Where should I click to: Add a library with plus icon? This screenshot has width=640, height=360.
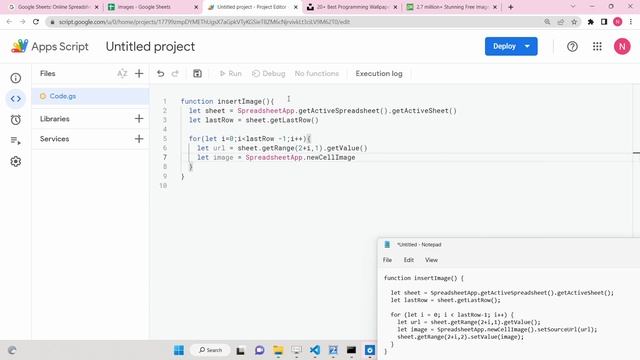[x=139, y=119]
